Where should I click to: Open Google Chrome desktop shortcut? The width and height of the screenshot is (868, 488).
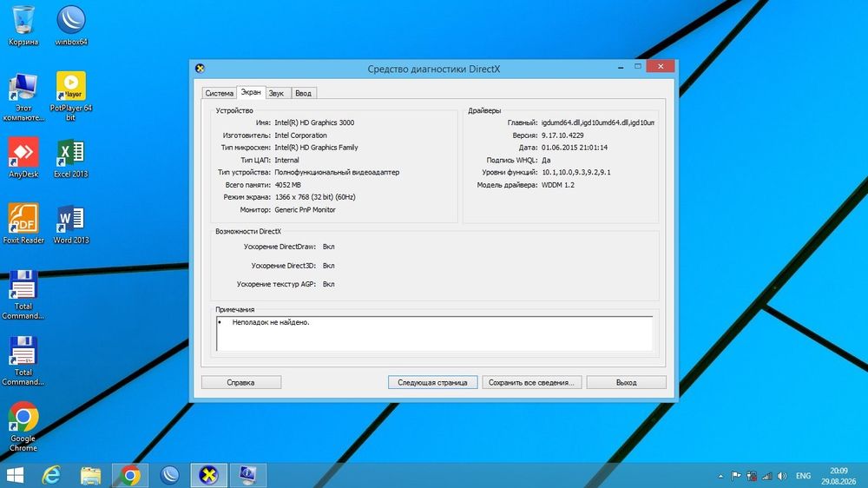tap(23, 426)
